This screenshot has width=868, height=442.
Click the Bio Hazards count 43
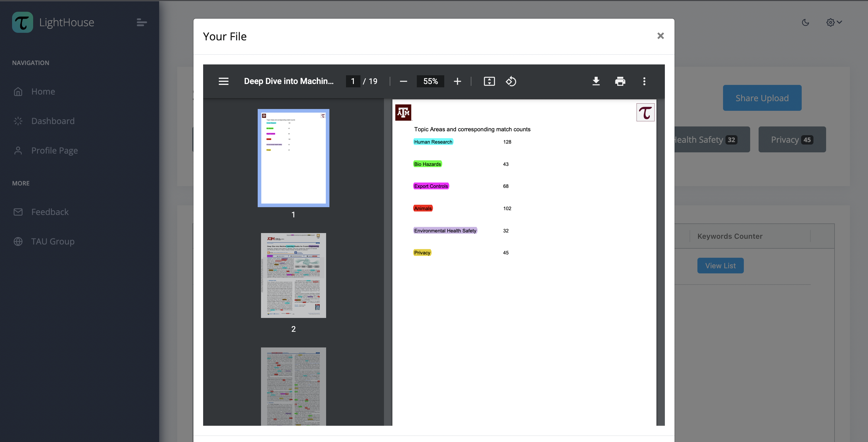coord(506,164)
